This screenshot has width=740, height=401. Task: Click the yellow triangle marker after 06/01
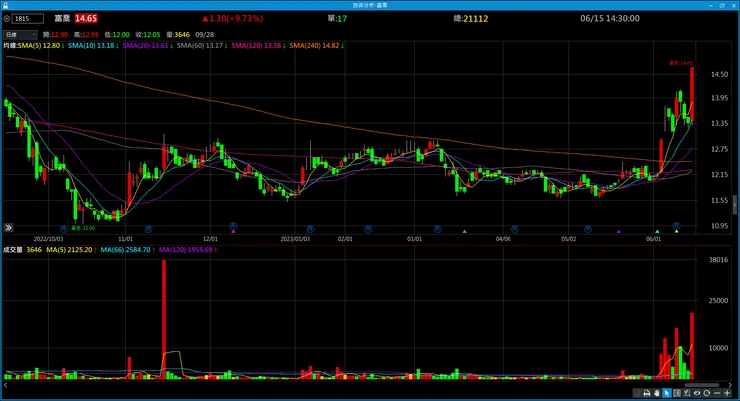[x=676, y=232]
